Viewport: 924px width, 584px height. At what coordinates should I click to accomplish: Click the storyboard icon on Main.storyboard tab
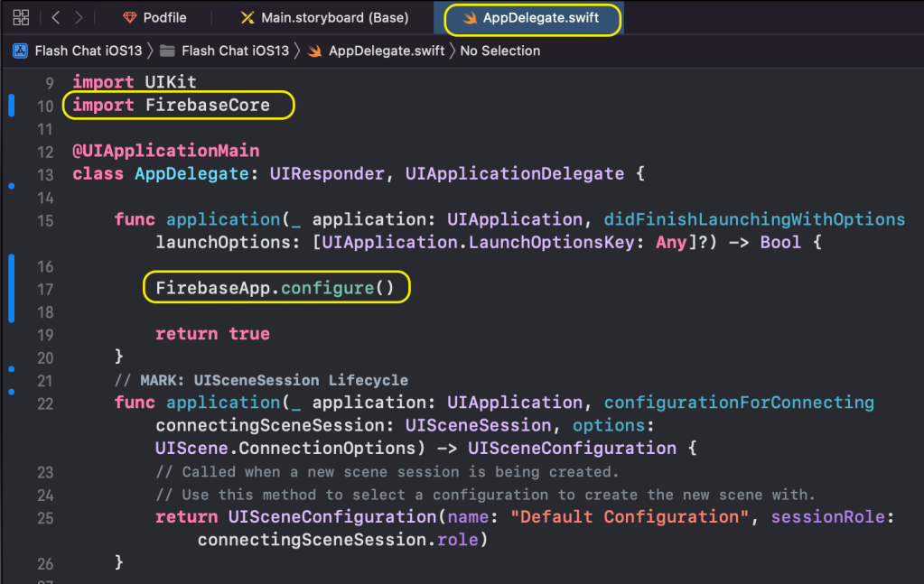(247, 18)
